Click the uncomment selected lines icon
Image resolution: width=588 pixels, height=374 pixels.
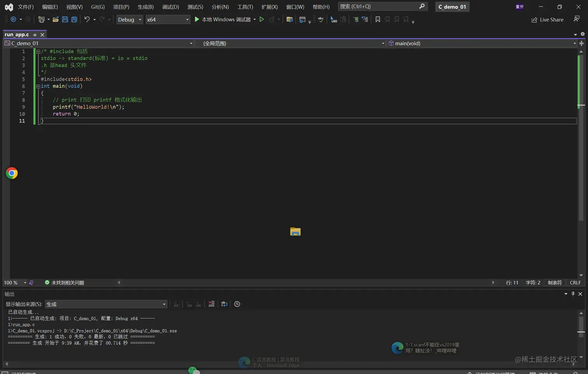click(365, 19)
